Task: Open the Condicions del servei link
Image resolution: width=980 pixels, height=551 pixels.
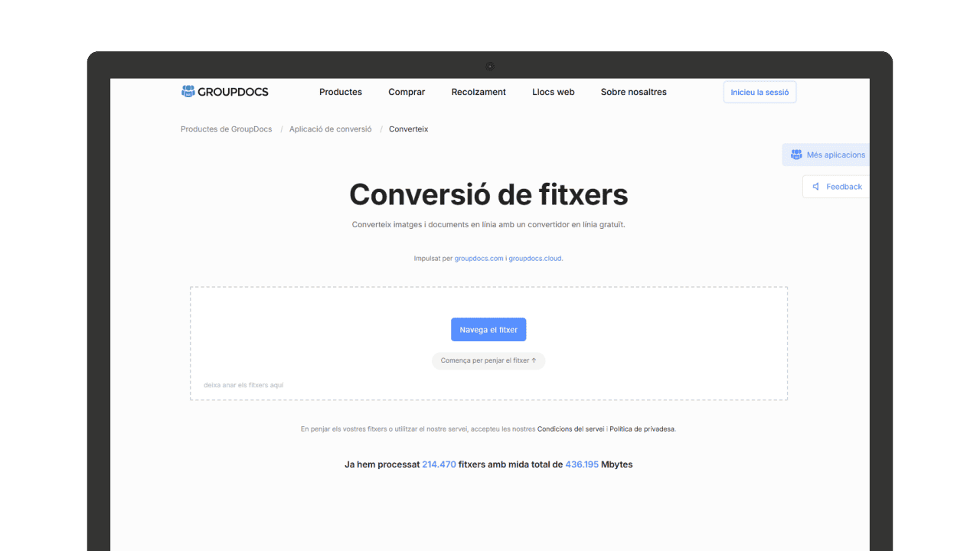Action: pyautogui.click(x=570, y=429)
